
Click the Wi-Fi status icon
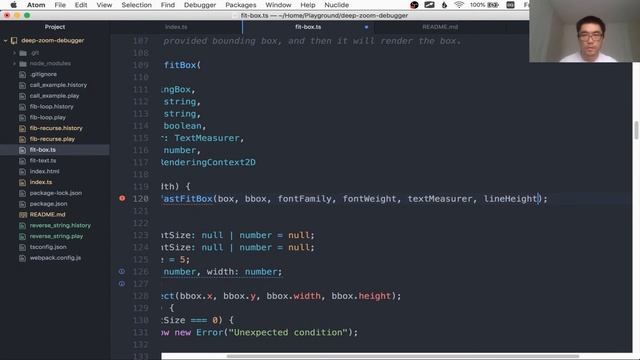coord(459,5)
